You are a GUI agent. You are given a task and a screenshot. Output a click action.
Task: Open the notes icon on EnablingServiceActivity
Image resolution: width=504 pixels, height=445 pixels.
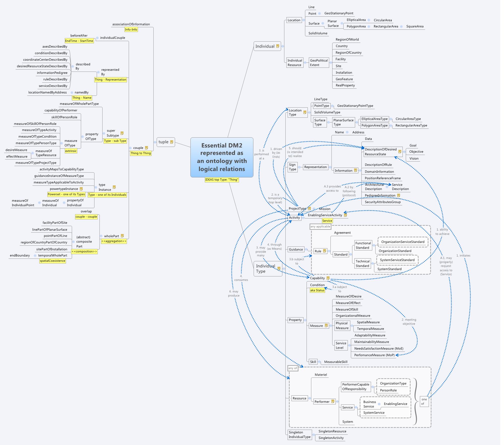click(345, 215)
